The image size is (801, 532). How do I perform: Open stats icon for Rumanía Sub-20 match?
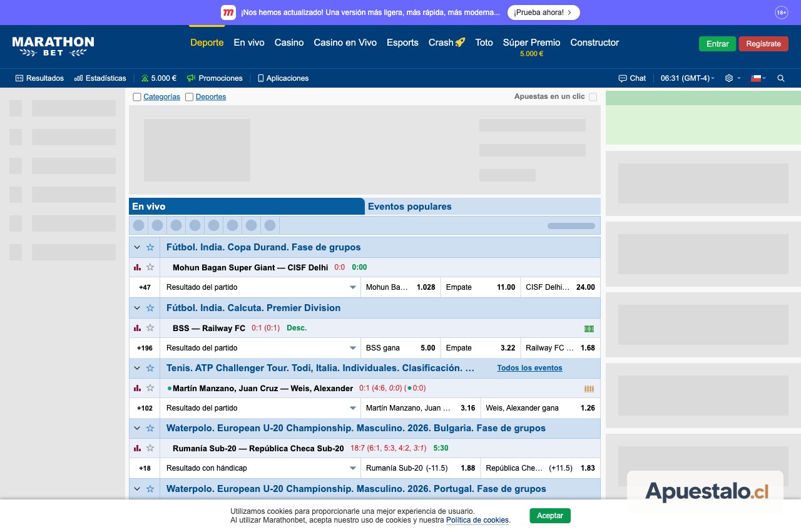tap(137, 448)
